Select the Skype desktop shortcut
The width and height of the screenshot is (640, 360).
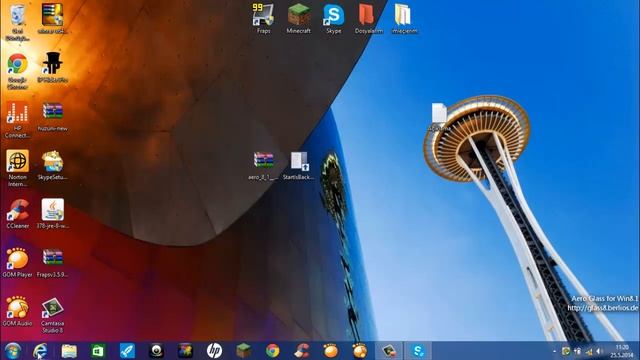click(333, 19)
